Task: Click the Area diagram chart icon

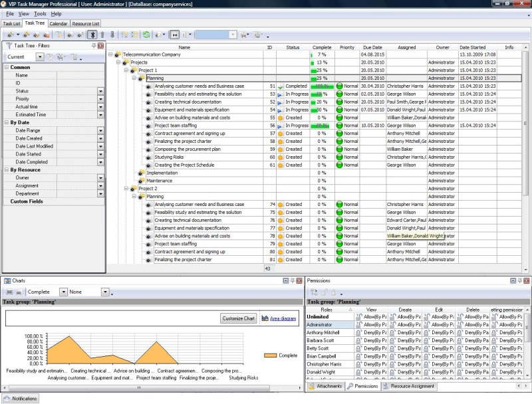Action: (264, 318)
